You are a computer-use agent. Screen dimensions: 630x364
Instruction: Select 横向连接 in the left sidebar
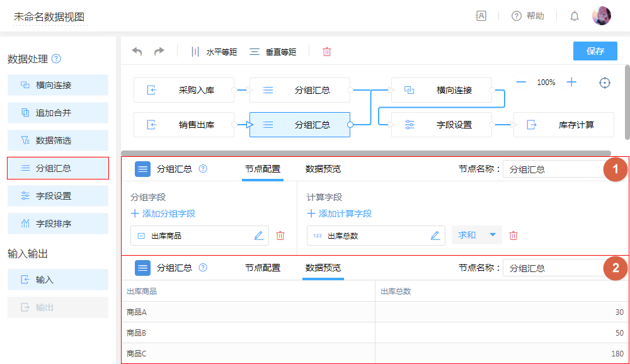tap(58, 85)
